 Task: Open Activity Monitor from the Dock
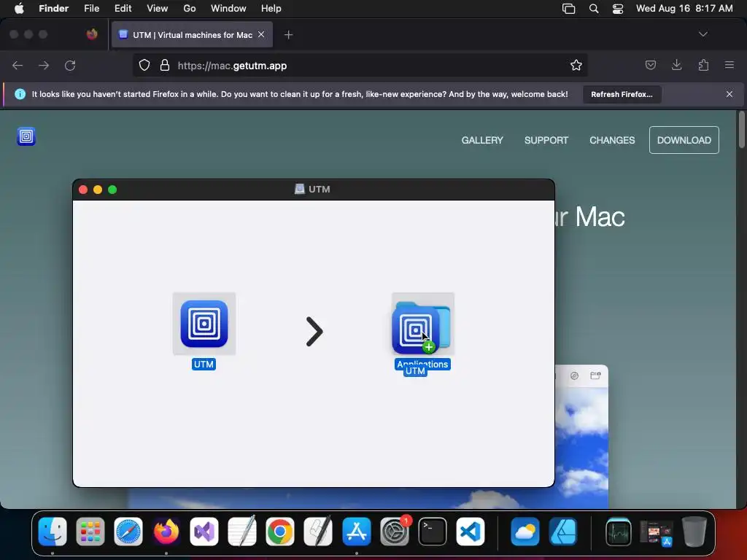(619, 531)
